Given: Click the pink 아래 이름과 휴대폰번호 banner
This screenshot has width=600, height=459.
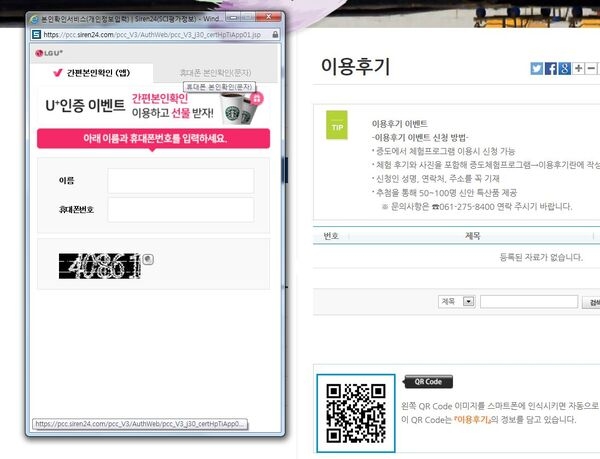Looking at the screenshot, I should point(153,138).
